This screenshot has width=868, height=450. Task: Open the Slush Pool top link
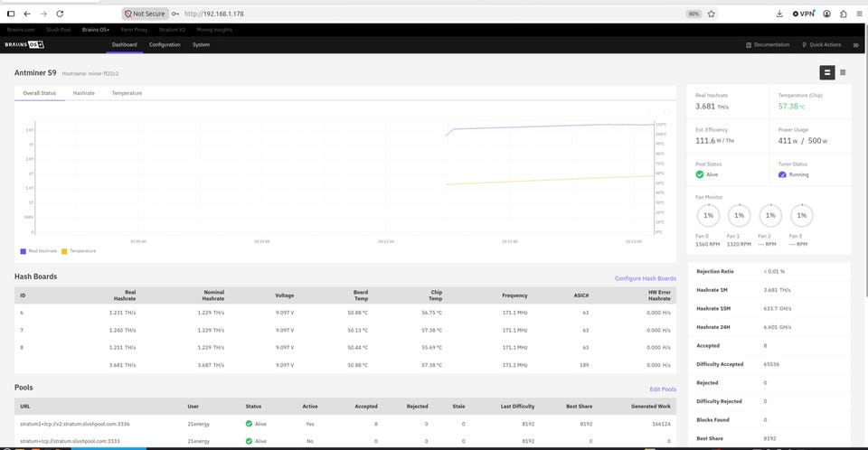(x=58, y=30)
